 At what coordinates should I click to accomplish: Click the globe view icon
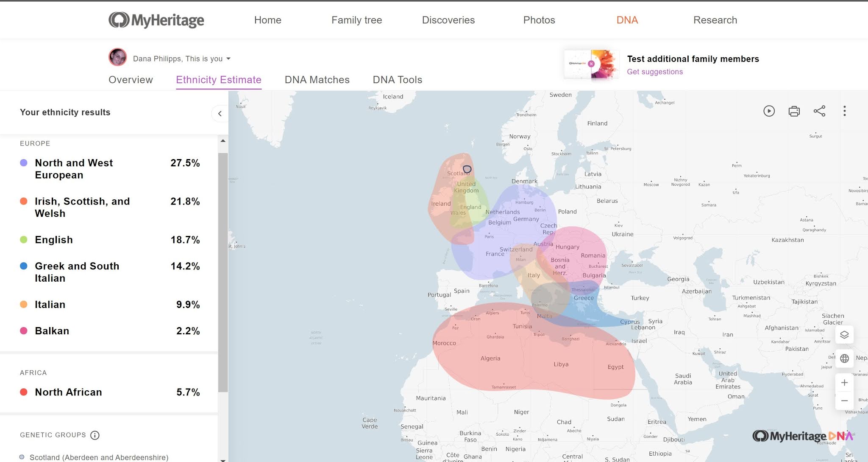(x=844, y=358)
